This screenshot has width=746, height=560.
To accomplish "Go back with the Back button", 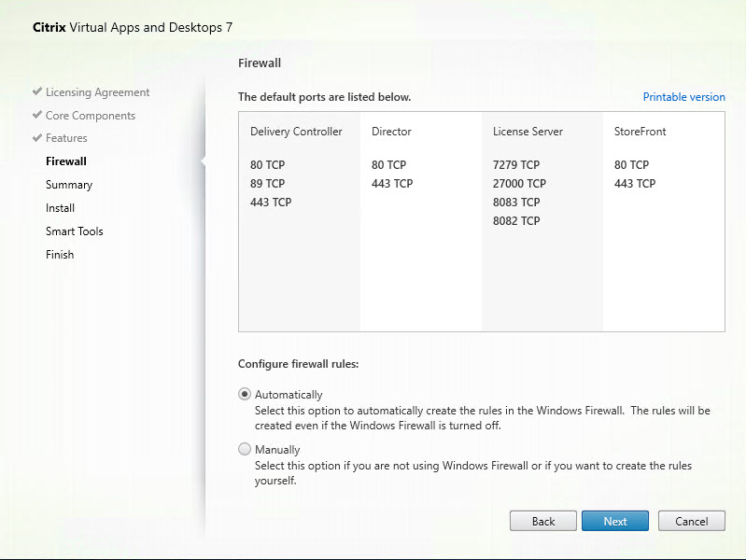I will 543,522.
